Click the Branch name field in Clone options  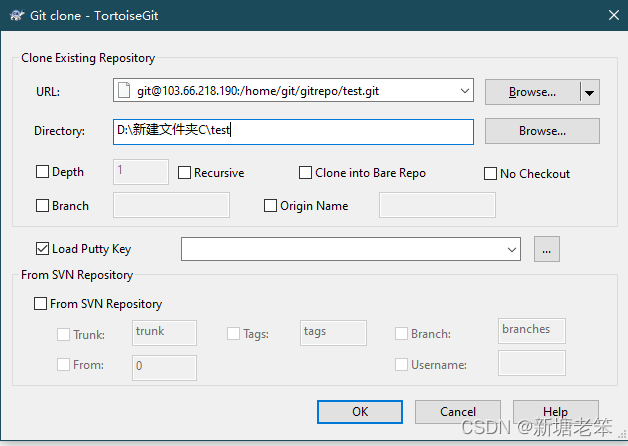coord(171,205)
